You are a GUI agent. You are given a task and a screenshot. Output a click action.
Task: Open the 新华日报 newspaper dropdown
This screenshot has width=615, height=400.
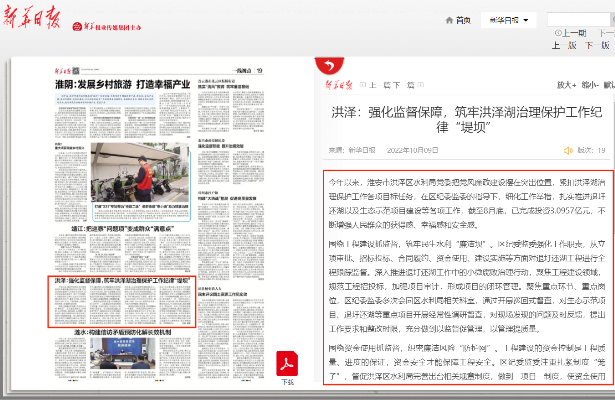[x=508, y=20]
